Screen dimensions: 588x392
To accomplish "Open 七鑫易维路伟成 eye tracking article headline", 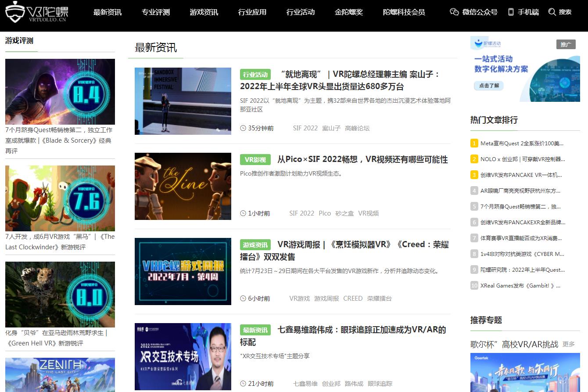I will tap(343, 336).
